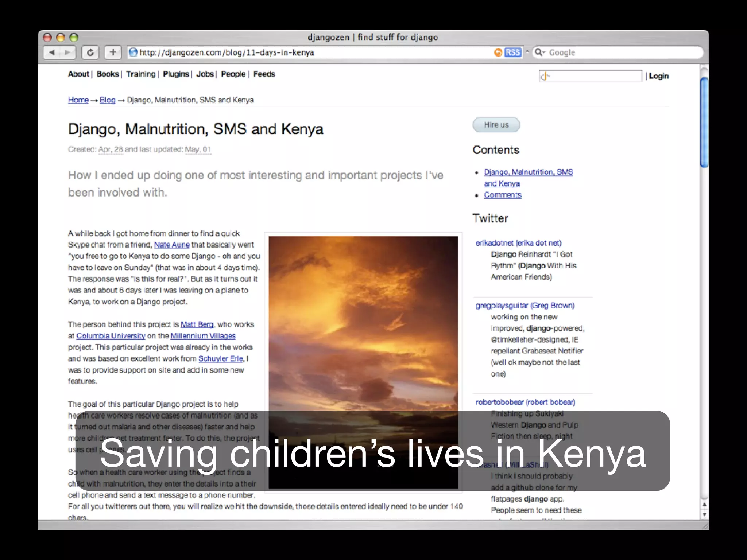Jump to Comments in Contents list
747x560 pixels.
click(x=503, y=195)
